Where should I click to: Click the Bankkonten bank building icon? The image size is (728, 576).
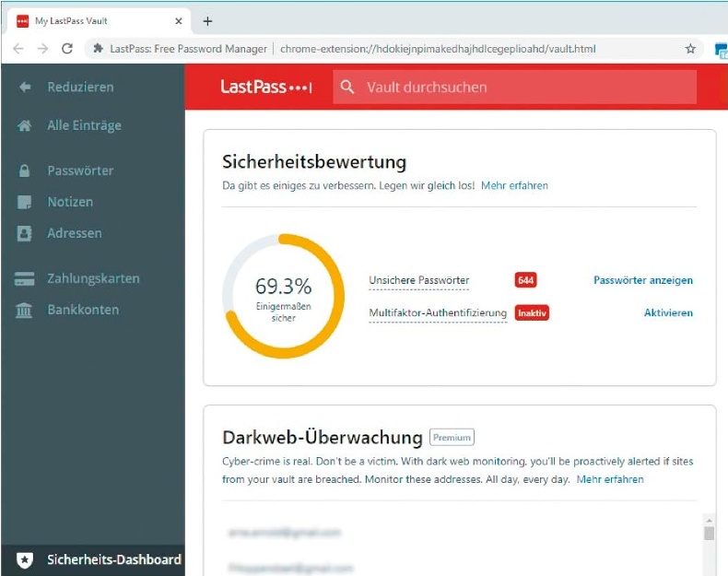[24, 310]
